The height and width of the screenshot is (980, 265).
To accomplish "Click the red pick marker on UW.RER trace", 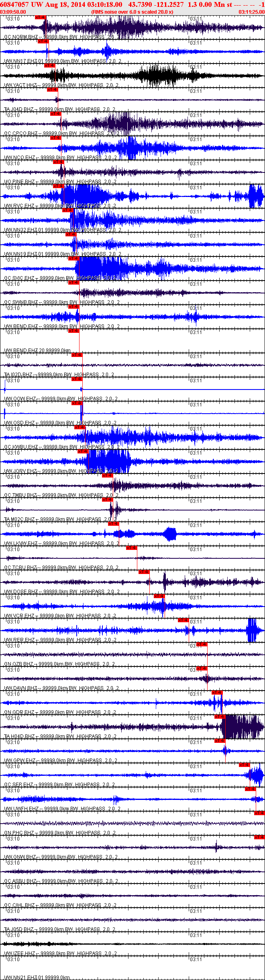I will pyautogui.click(x=183, y=620).
